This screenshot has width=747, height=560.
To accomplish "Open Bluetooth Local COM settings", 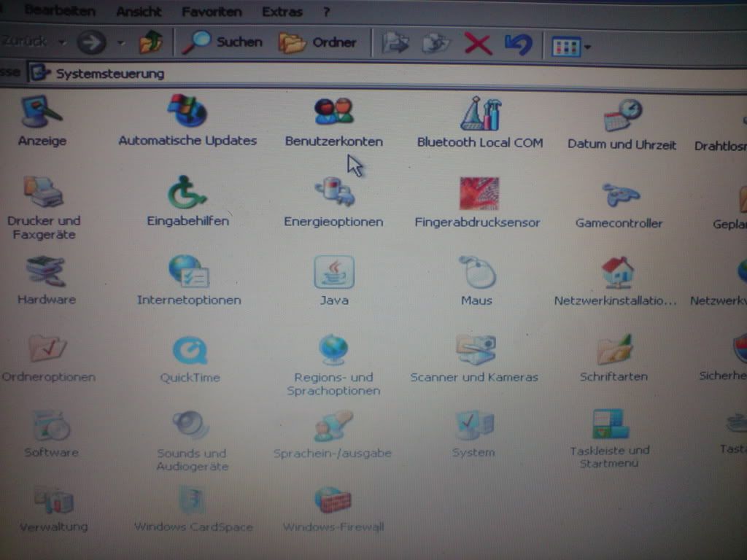I will tap(480, 122).
